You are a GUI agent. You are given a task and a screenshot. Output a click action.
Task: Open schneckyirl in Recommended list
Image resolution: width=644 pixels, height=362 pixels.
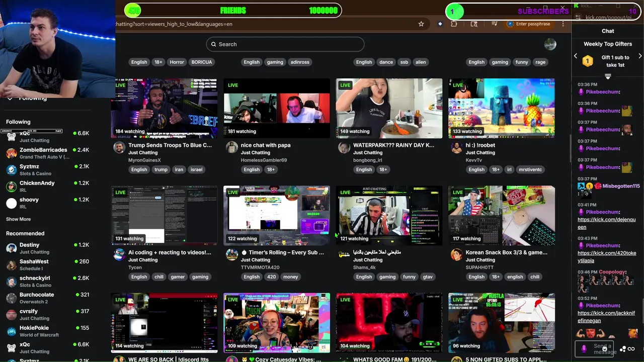[47, 281]
